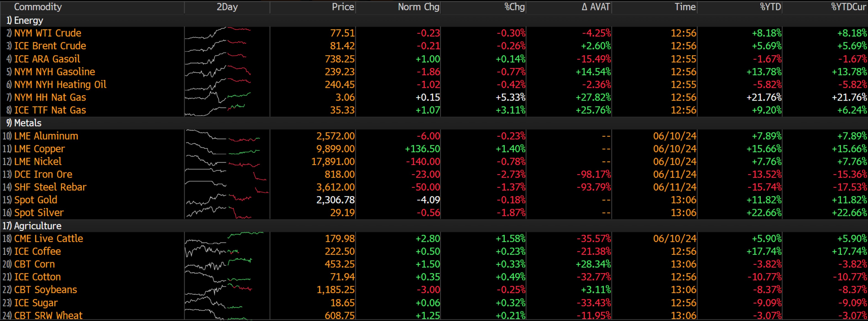Click the Norm Chg value +136.50
This screenshot has height=321, width=868.
coord(423,149)
